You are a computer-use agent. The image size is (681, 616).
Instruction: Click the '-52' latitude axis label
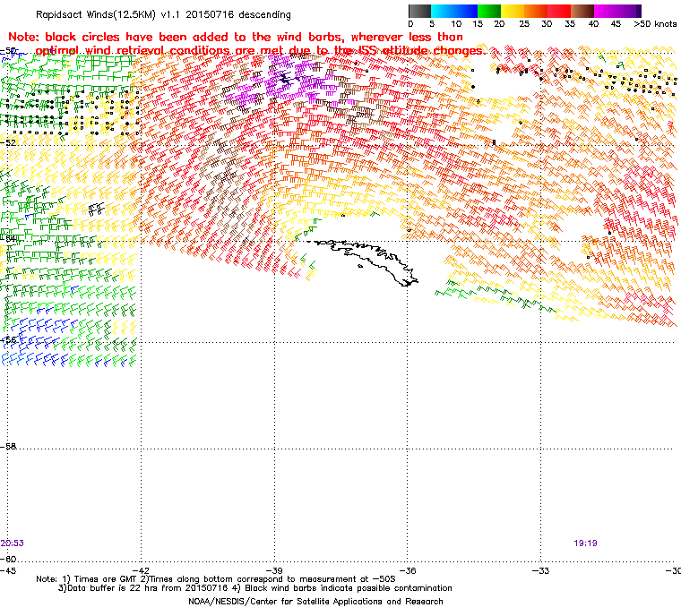point(8,142)
